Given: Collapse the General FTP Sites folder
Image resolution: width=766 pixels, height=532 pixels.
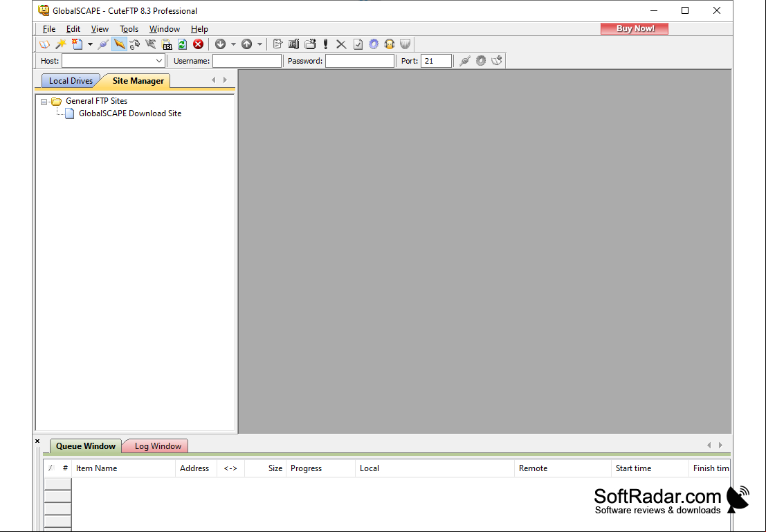Looking at the screenshot, I should [x=44, y=102].
